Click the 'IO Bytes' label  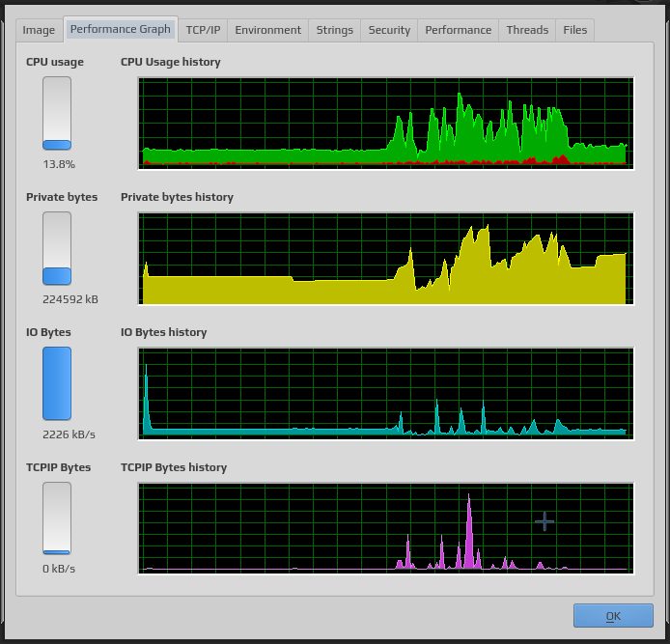(48, 332)
